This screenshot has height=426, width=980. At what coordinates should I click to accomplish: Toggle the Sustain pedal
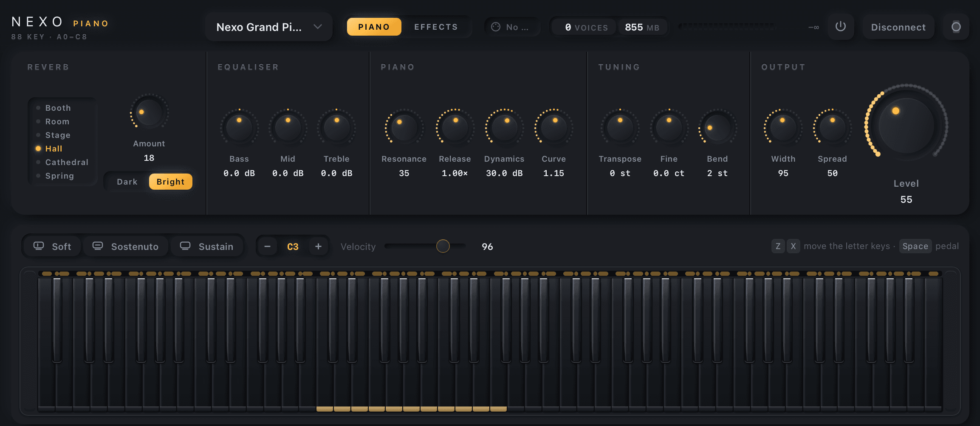[207, 247]
